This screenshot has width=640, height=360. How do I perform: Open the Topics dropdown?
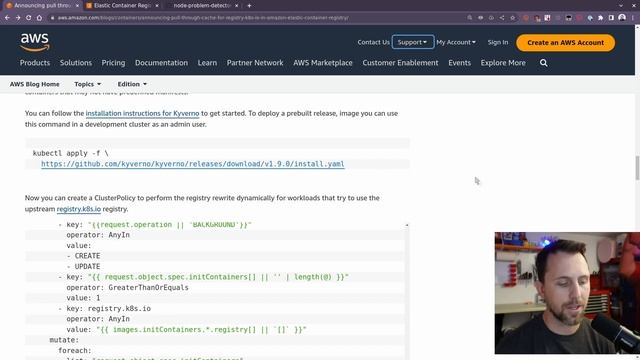point(87,84)
